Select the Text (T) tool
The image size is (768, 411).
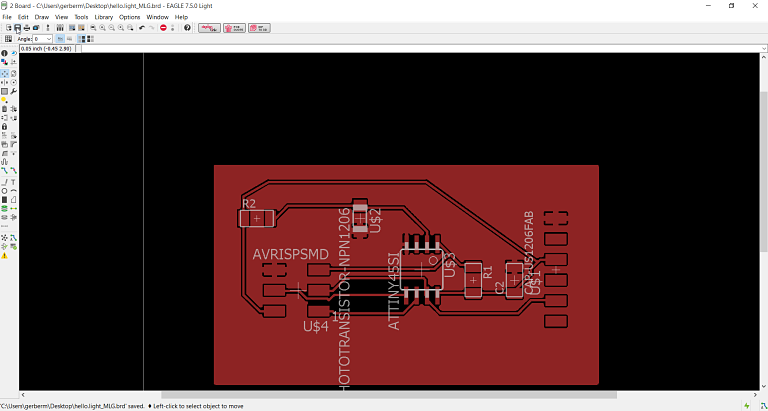[x=14, y=182]
